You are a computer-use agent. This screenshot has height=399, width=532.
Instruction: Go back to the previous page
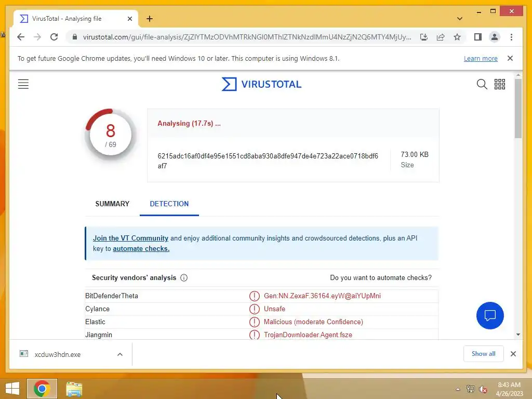point(21,37)
